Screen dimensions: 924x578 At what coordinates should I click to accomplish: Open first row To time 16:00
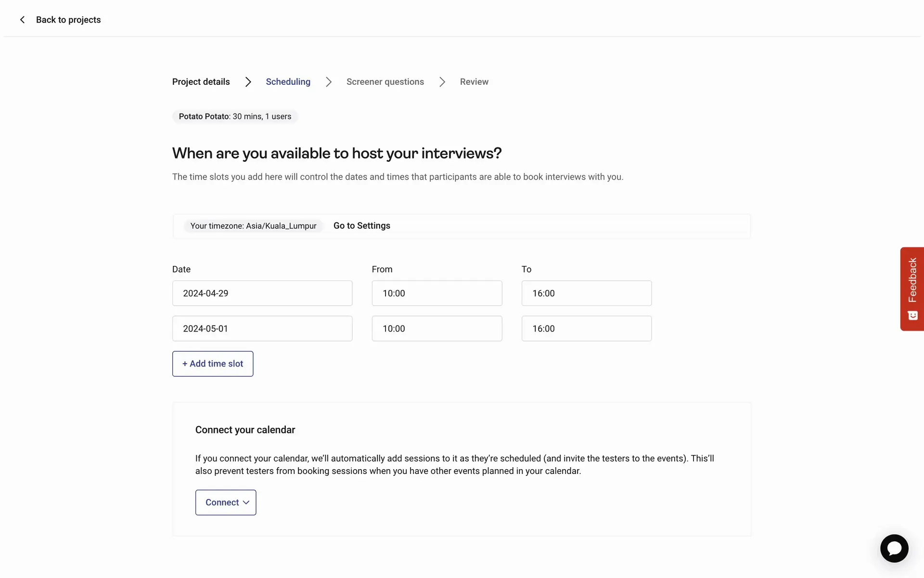point(586,293)
